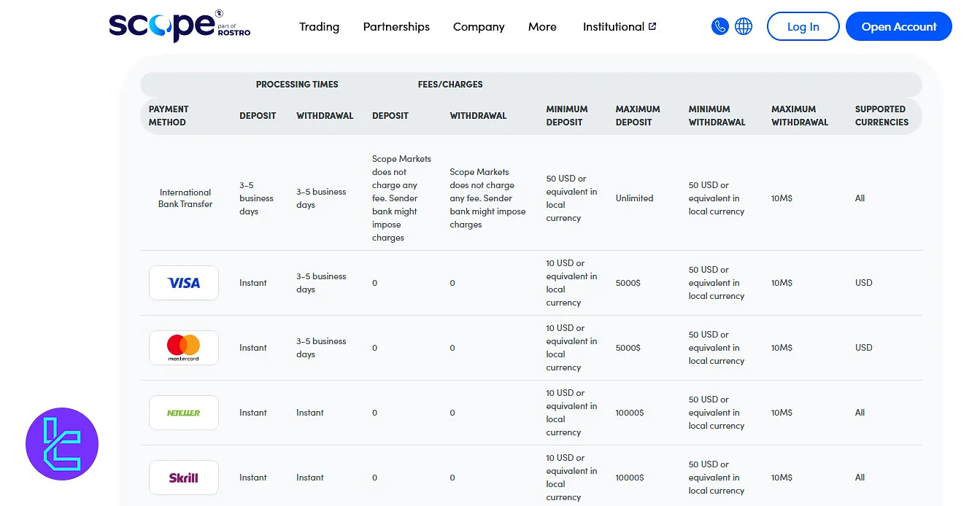Click the Maximum Withdrawal column header
980x506 pixels.
click(x=799, y=116)
